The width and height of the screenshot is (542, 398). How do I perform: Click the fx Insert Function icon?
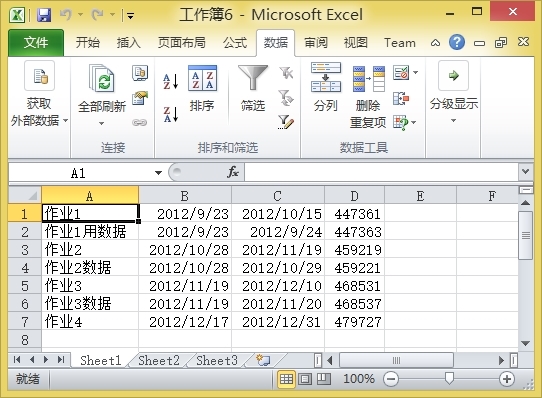point(233,172)
